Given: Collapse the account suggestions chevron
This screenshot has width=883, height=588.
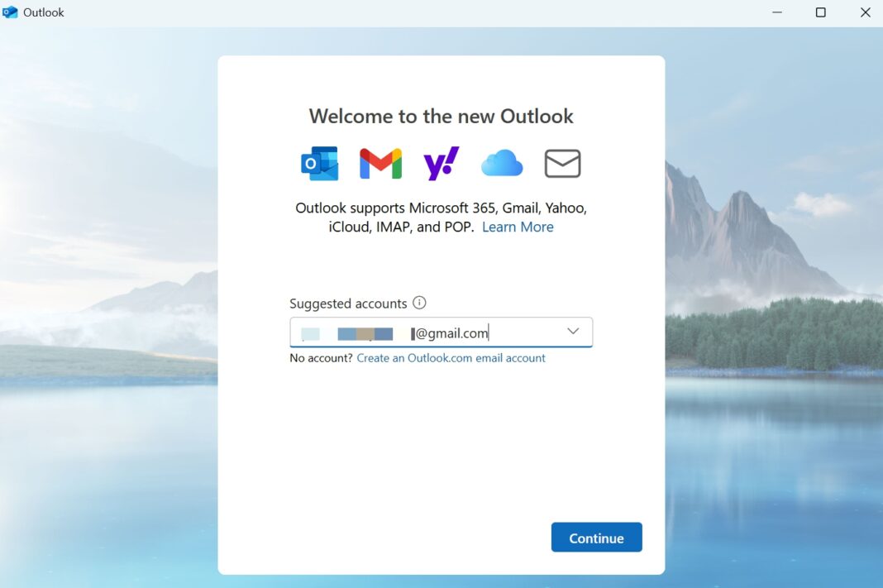Looking at the screenshot, I should 572,331.
